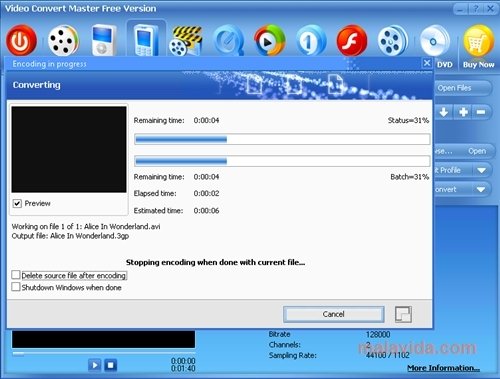Open the More Information link
This screenshot has height=379, width=500.
443,368
